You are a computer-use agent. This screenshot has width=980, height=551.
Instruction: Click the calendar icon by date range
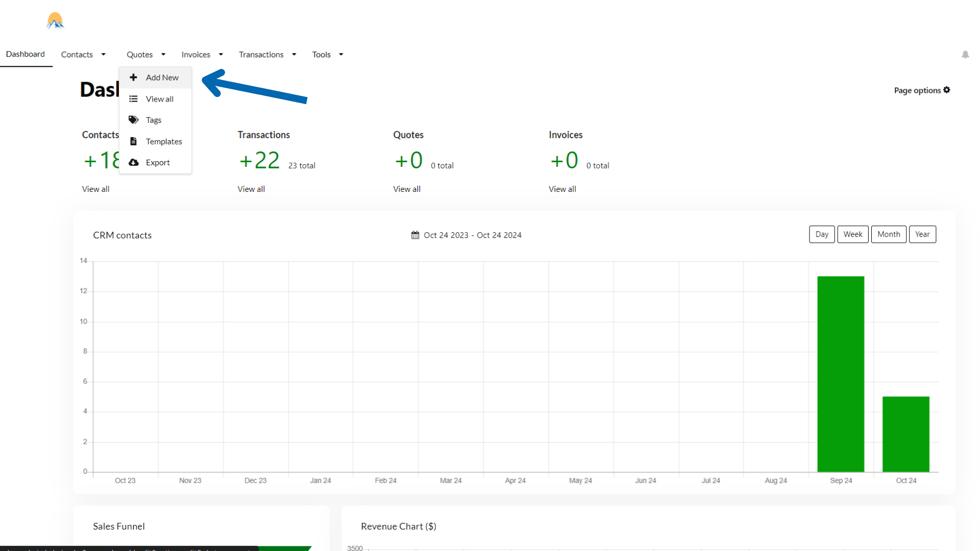point(415,235)
